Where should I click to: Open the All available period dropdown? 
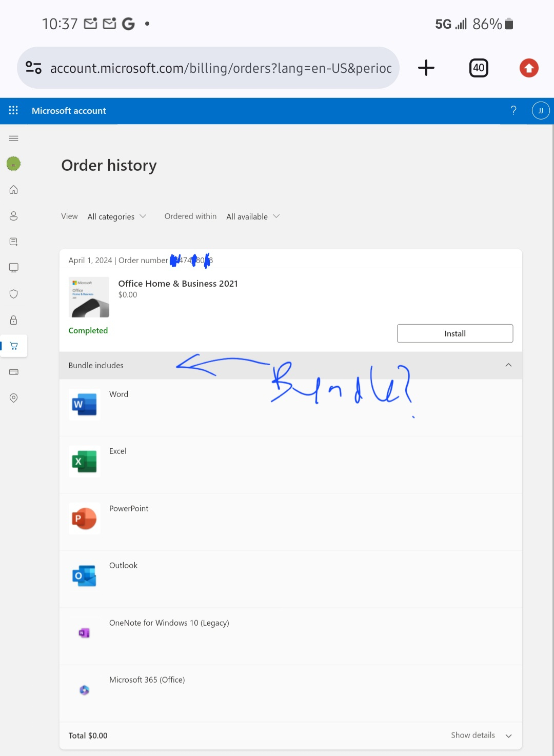[x=253, y=216]
